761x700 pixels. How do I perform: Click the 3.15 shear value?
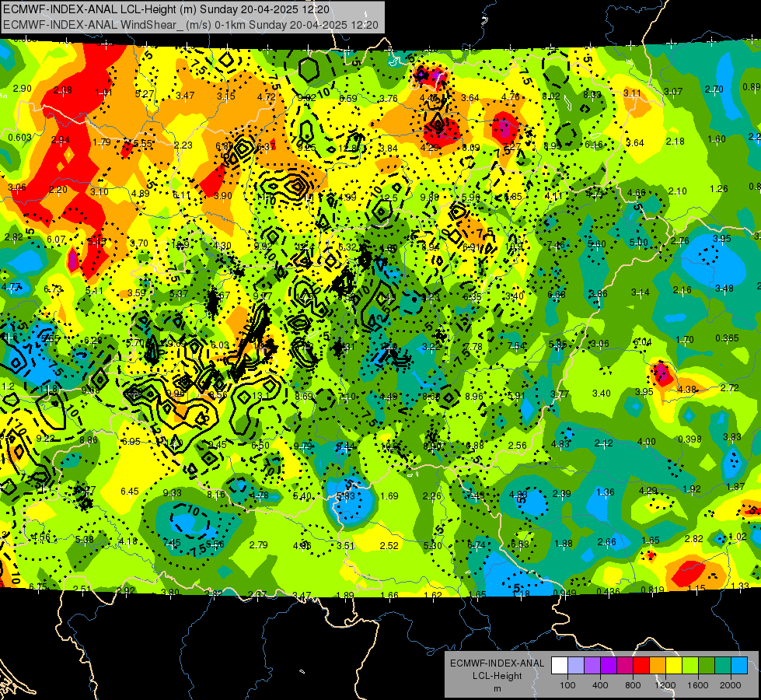pyautogui.click(x=225, y=96)
